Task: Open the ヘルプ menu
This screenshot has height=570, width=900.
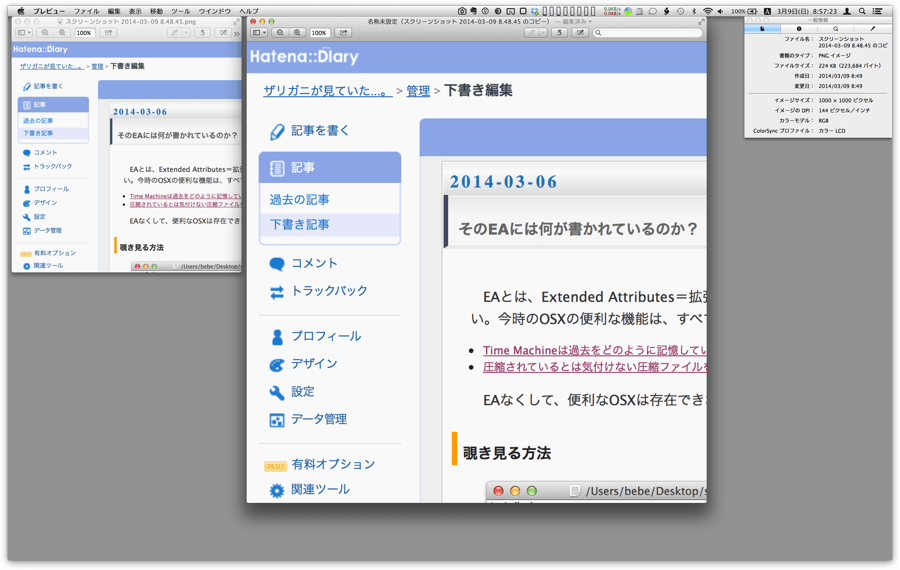Action: (249, 11)
